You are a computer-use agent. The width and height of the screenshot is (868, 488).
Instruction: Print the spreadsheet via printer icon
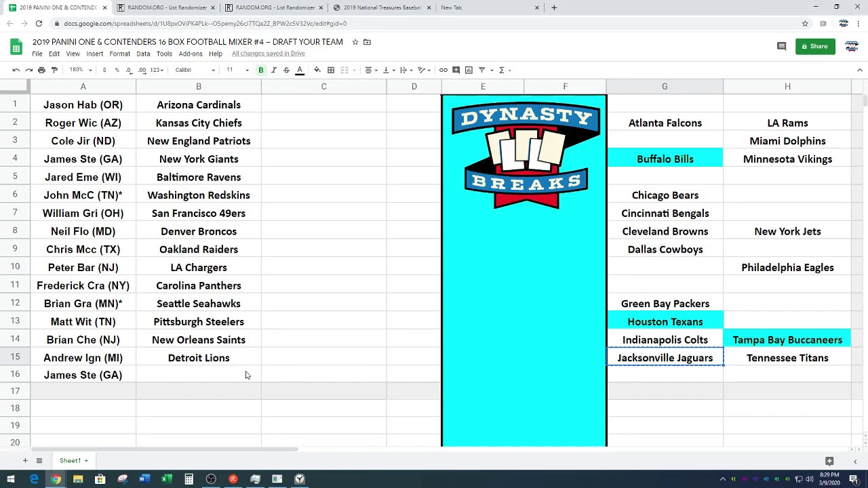(x=41, y=70)
